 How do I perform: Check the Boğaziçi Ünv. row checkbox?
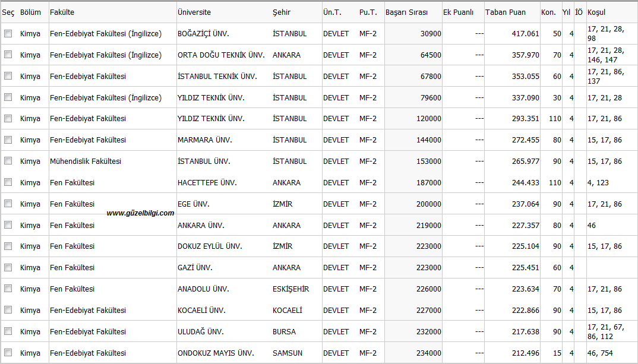coord(8,34)
